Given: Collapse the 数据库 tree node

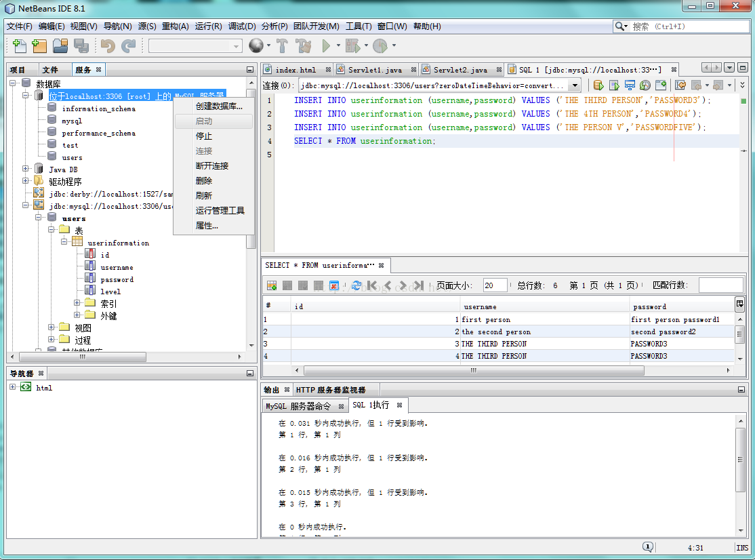Looking at the screenshot, I should pyautogui.click(x=13, y=83).
